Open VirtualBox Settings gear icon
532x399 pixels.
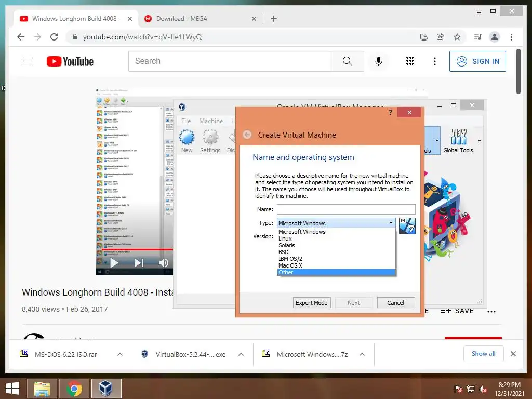tap(210, 141)
